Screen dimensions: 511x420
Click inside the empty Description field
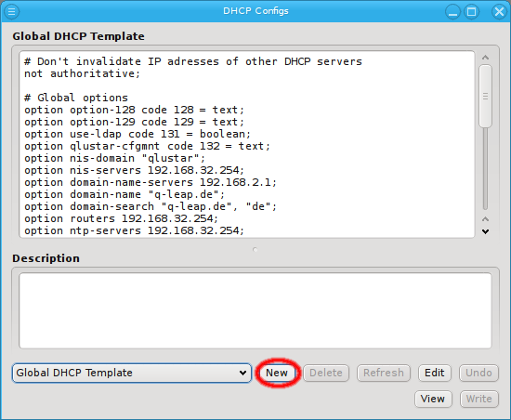[255, 310]
